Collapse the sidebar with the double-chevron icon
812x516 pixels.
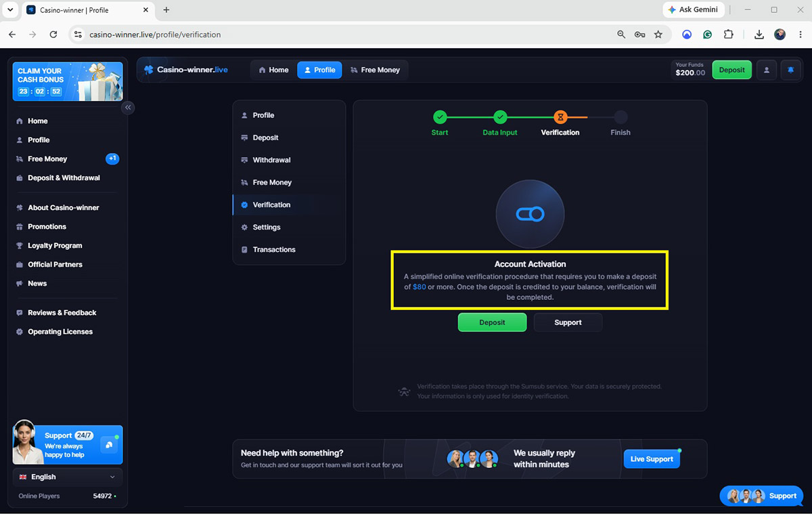coord(128,108)
